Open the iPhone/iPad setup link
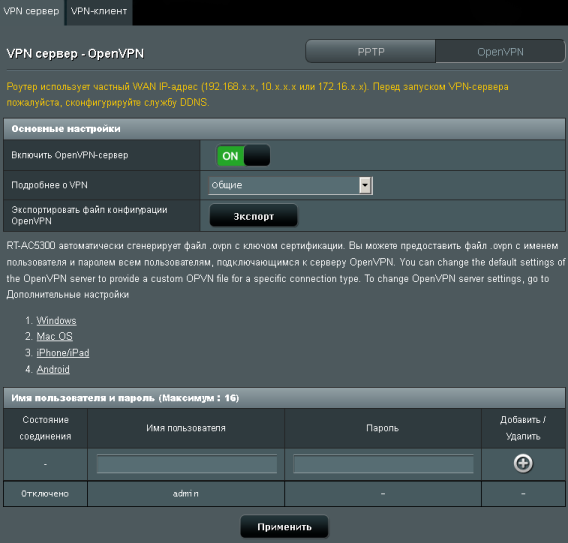The image size is (568, 543). [x=63, y=353]
